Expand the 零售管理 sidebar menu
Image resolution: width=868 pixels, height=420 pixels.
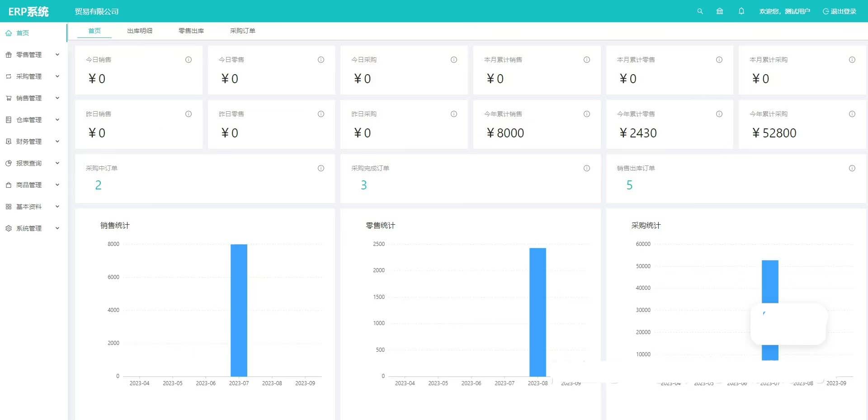click(x=33, y=55)
